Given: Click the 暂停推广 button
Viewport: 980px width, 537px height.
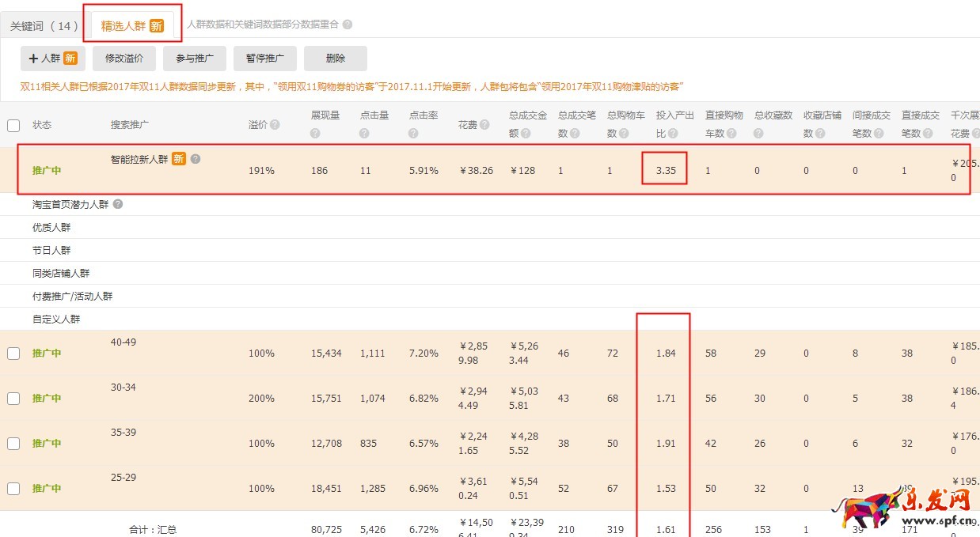Looking at the screenshot, I should click(x=264, y=59).
